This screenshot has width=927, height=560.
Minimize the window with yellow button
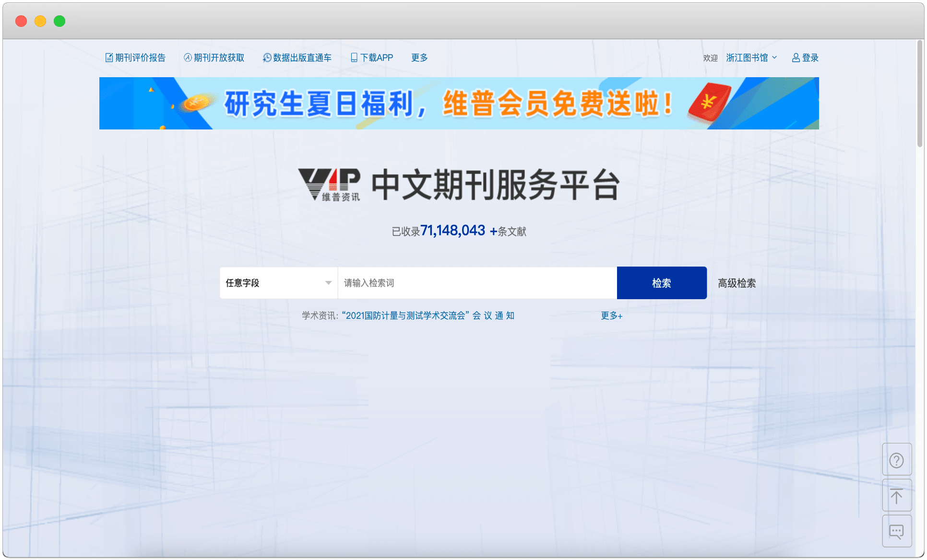coord(40,21)
